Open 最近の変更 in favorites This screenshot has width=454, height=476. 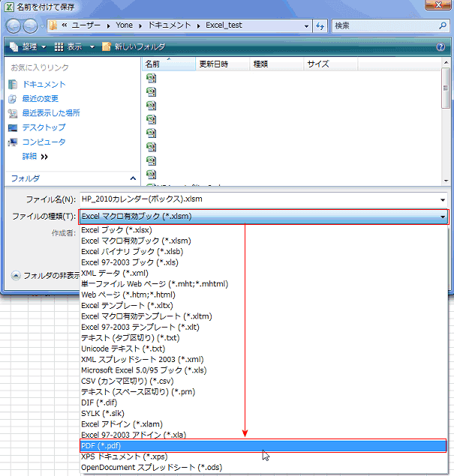40,99
